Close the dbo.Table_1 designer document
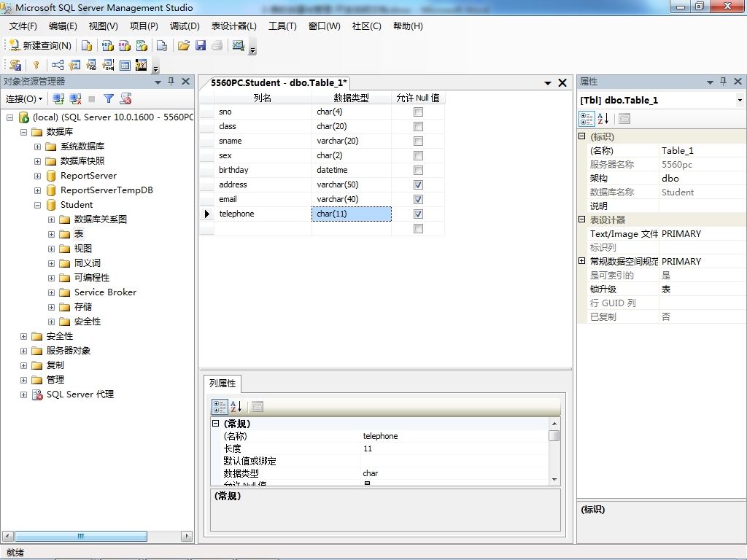The height and width of the screenshot is (560, 747). (x=562, y=83)
